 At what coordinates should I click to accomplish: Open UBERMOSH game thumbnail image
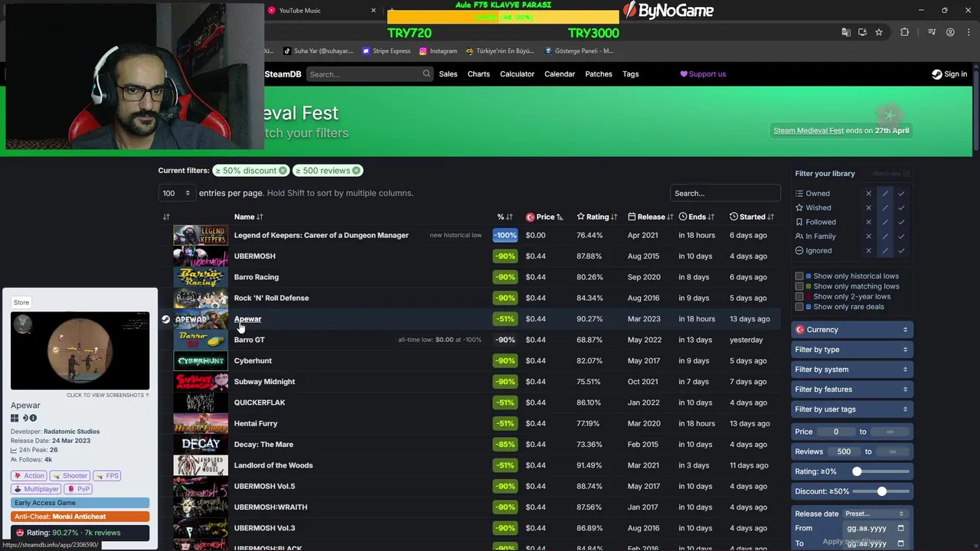click(x=201, y=256)
